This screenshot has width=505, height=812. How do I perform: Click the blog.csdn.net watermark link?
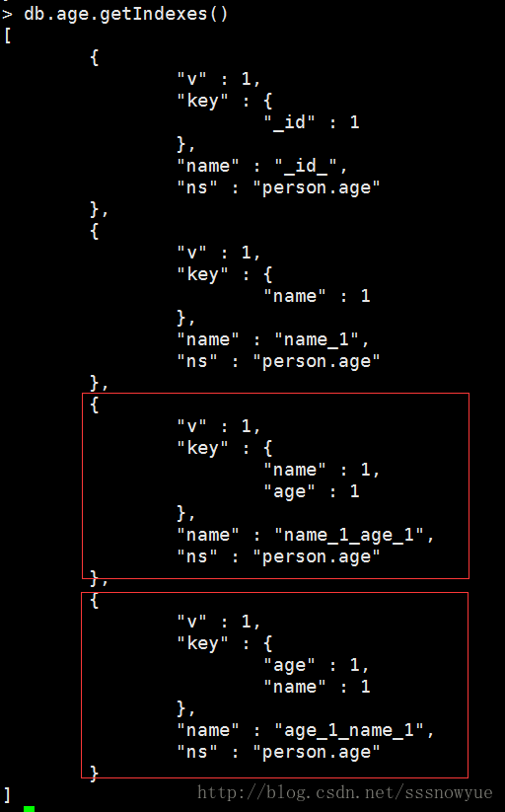344,792
